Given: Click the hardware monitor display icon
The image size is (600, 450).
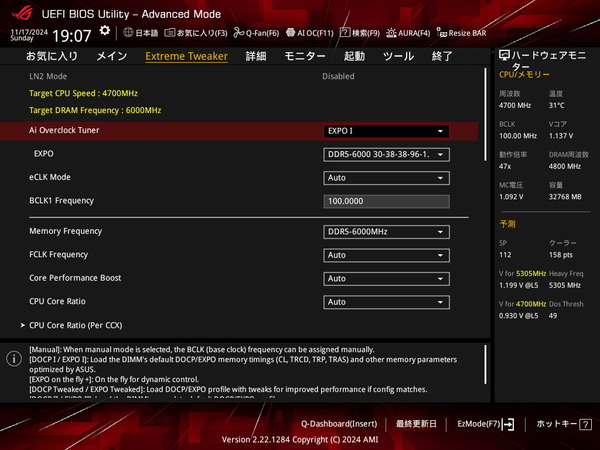Looking at the screenshot, I should tap(504, 55).
